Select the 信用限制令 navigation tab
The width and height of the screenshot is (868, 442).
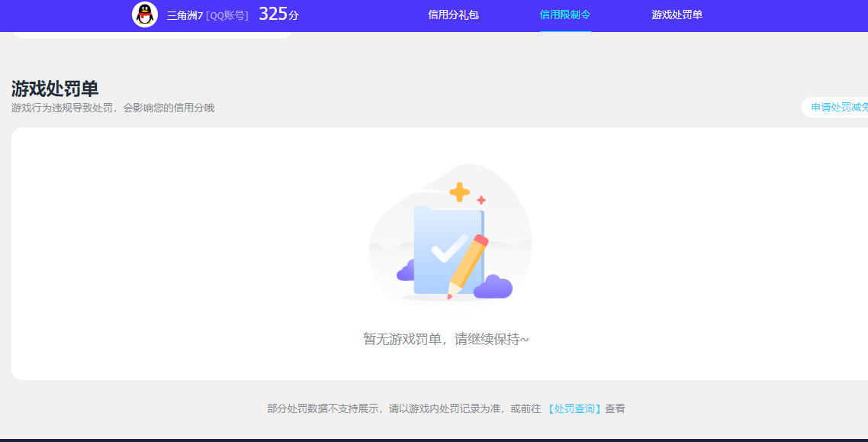click(x=564, y=14)
